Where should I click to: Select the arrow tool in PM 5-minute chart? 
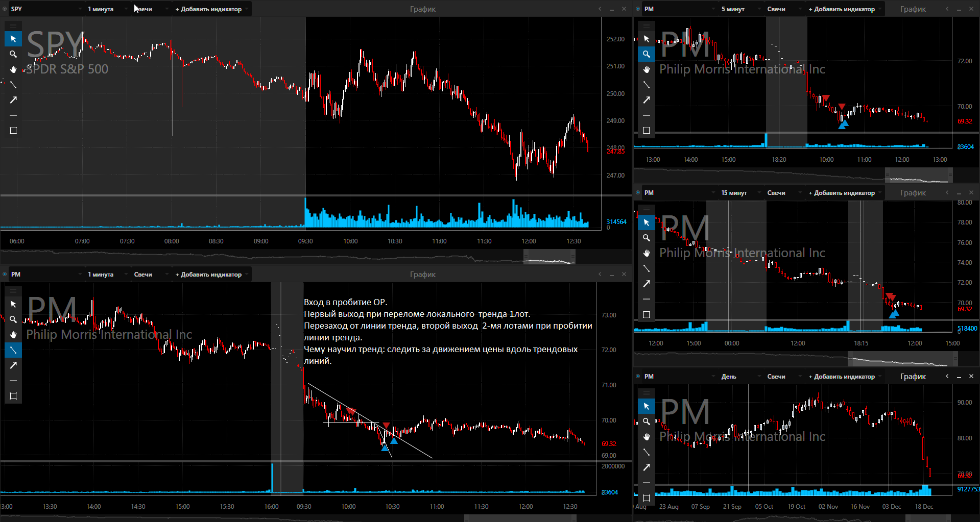[x=647, y=100]
